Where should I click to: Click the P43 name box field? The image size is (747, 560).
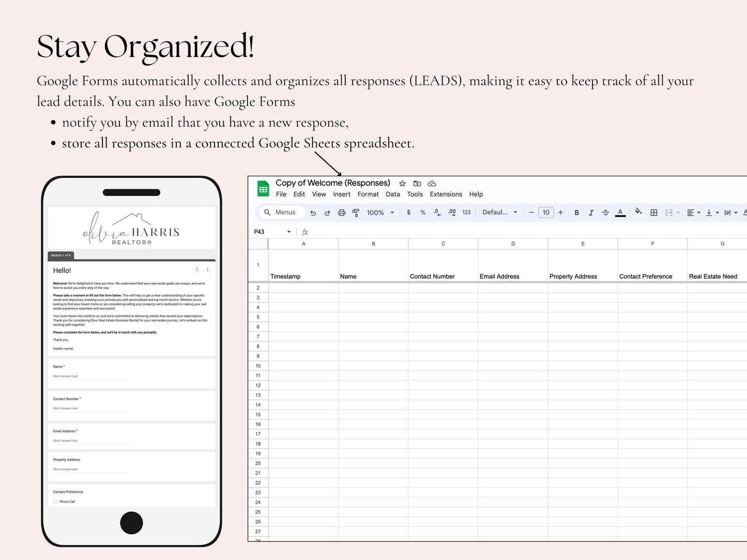click(x=272, y=232)
